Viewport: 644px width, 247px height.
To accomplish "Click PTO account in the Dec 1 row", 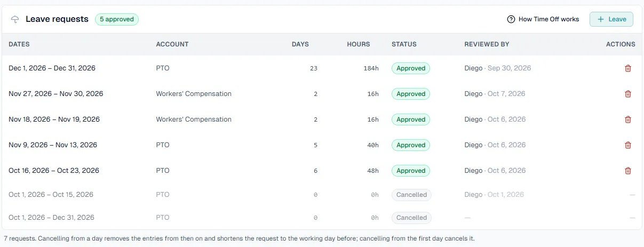I will 163,68.
